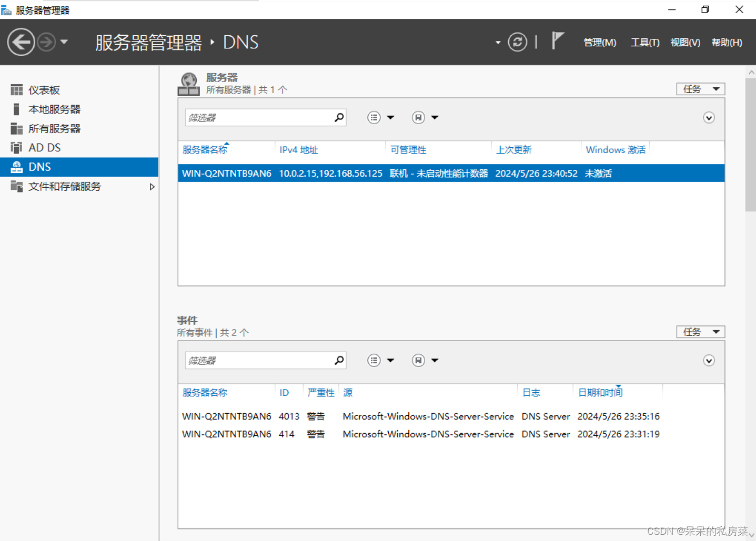This screenshot has width=756, height=541.
Task: Click the AD DS role icon
Action: tap(17, 148)
